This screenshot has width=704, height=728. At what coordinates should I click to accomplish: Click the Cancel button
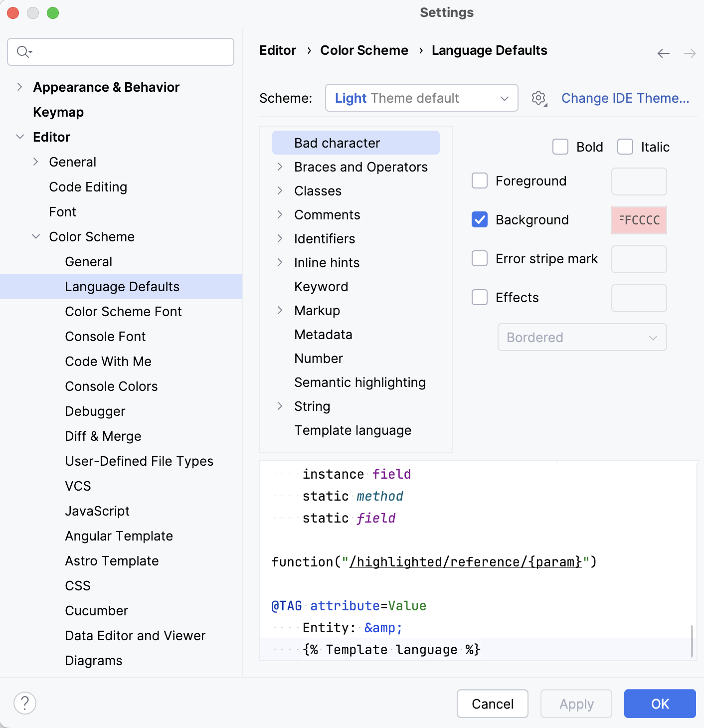492,704
